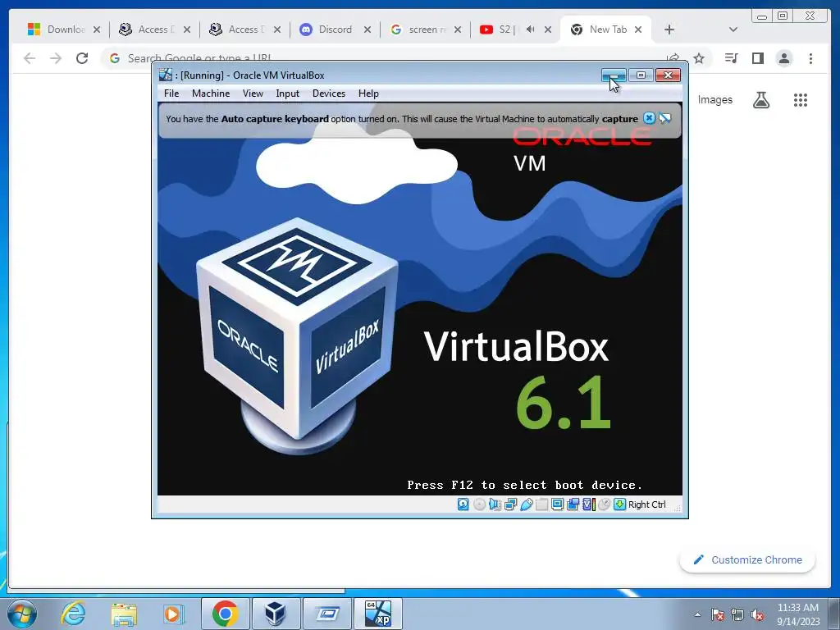The width and height of the screenshot is (840, 630).
Task: Click the mouse integration indicator in status bar
Action: 604,504
